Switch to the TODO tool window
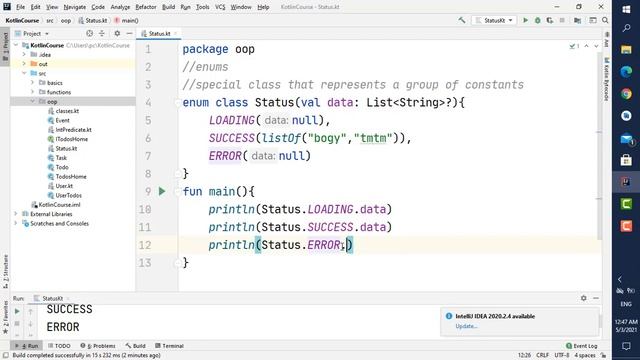Viewport: 640px width, 360px height. (x=59, y=346)
